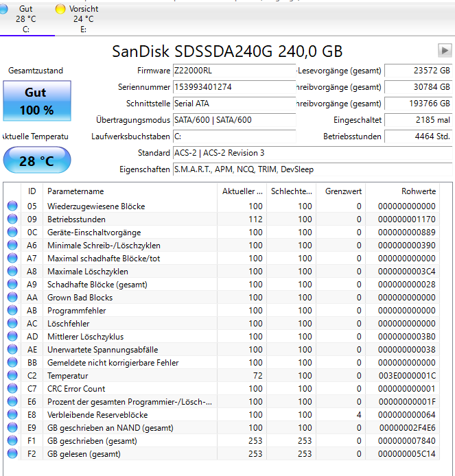Click the Eingeschaltet 2185 mal value

pyautogui.click(x=418, y=120)
